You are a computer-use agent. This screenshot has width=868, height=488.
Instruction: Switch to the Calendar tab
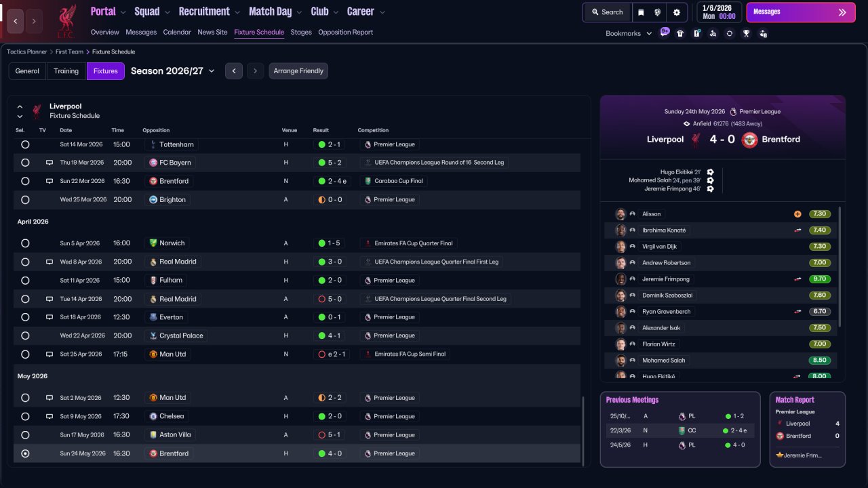[x=177, y=32]
